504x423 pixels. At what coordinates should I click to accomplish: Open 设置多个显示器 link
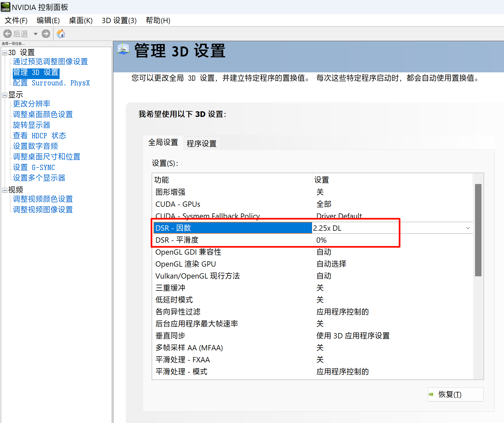pos(39,178)
